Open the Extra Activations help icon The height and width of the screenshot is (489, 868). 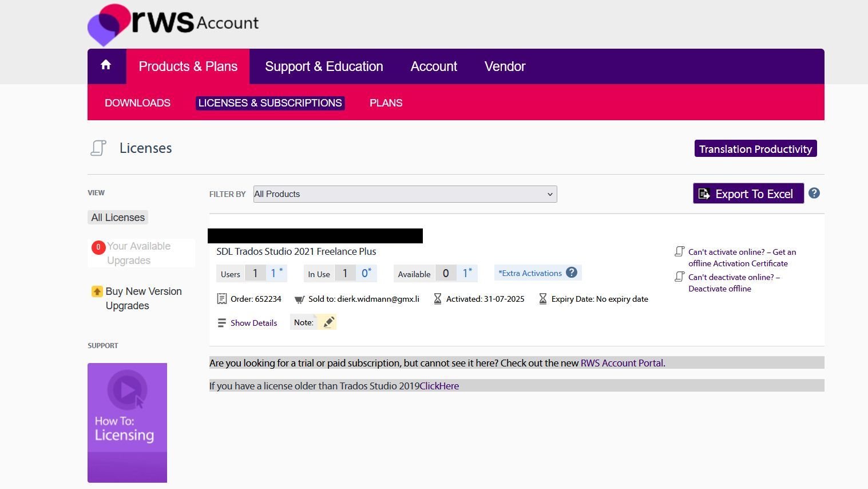point(571,273)
